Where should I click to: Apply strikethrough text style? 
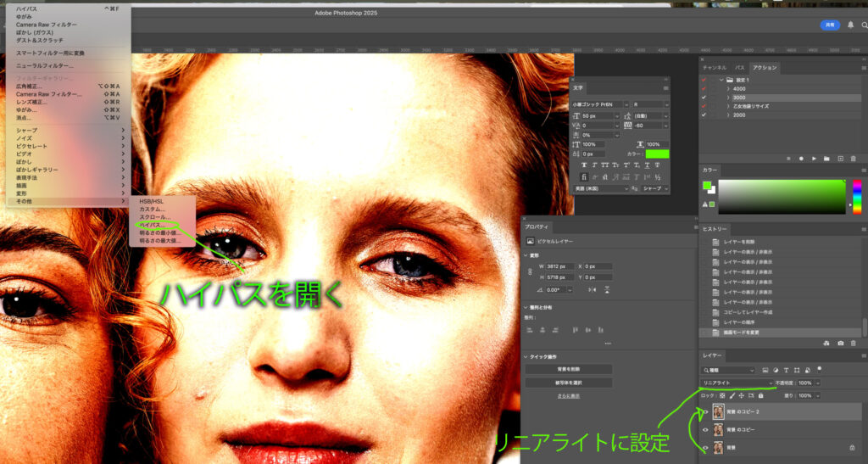coord(657,165)
